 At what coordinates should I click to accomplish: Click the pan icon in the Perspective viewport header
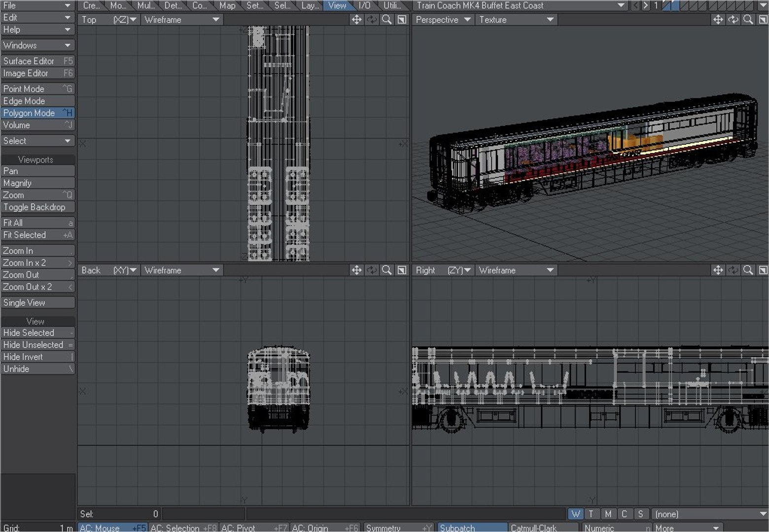click(718, 20)
